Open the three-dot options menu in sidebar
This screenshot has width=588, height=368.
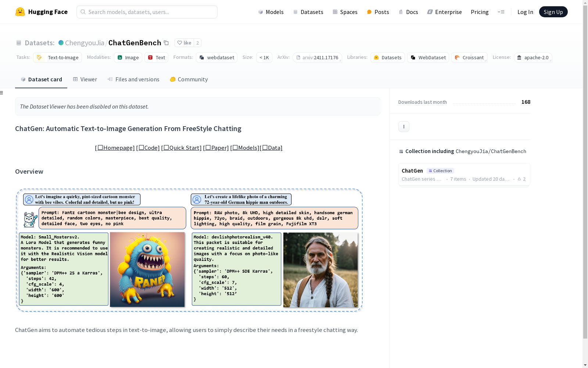point(404,127)
